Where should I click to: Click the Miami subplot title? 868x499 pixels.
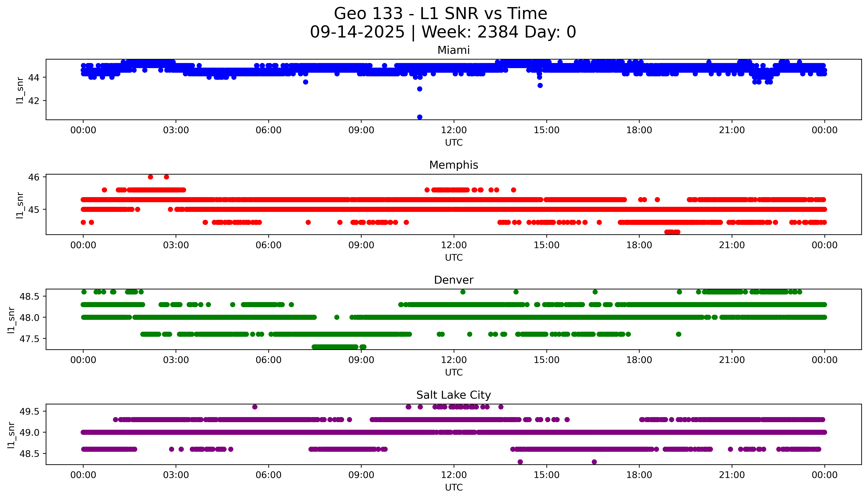point(453,50)
